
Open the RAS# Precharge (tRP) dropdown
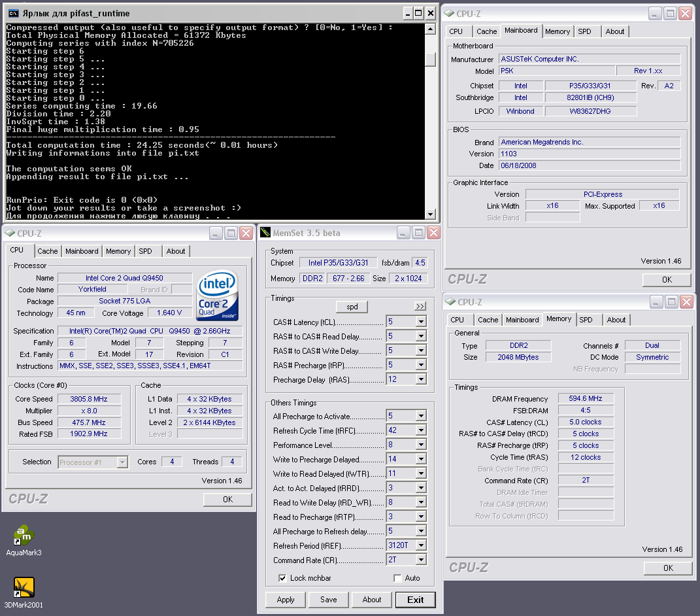[421, 365]
